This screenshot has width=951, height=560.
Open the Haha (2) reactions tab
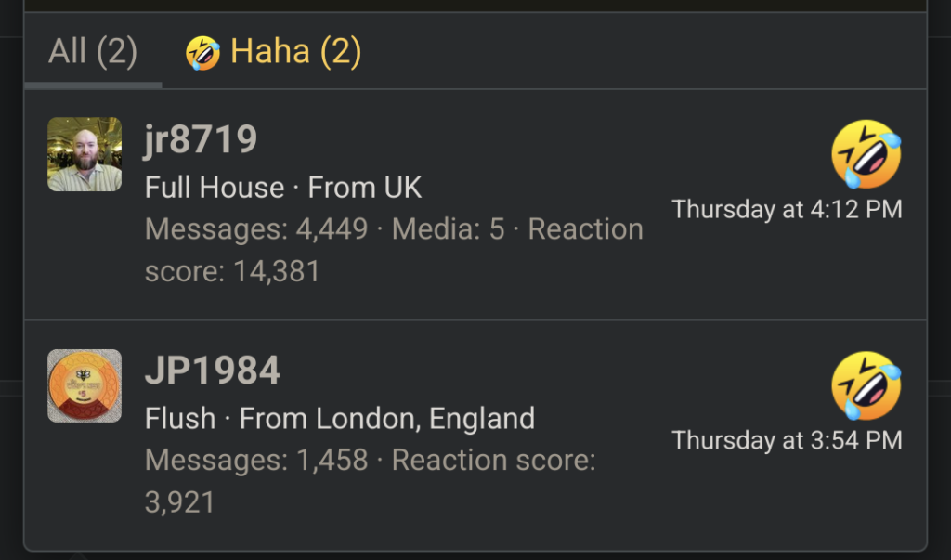click(x=274, y=52)
